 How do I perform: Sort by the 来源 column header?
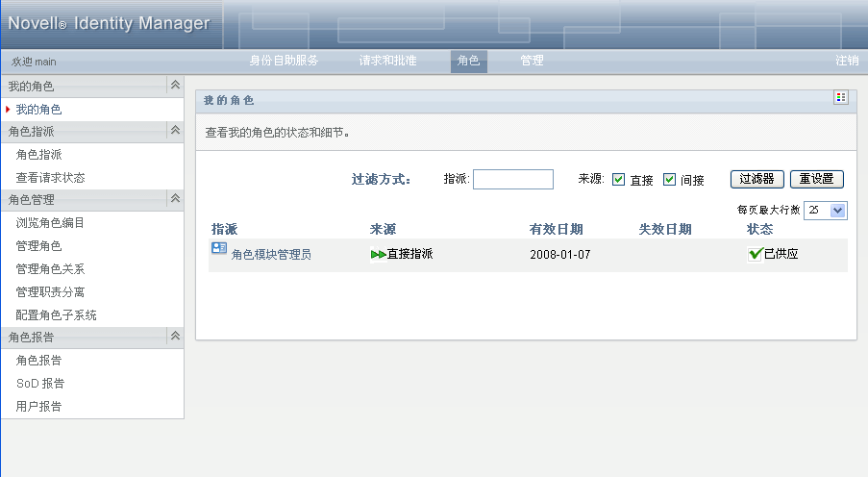(384, 229)
